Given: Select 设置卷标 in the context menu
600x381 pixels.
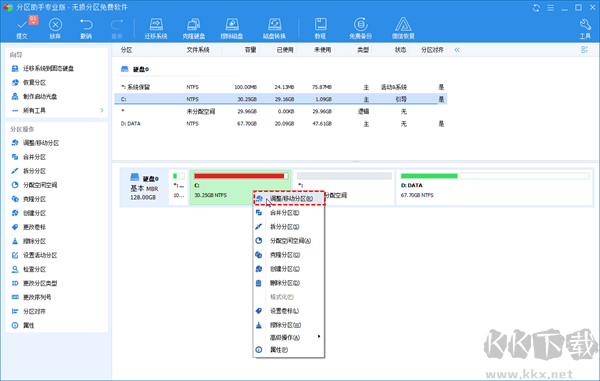Looking at the screenshot, I should pyautogui.click(x=289, y=311).
